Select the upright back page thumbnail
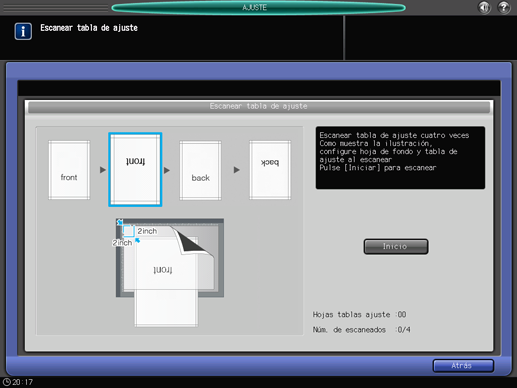 point(200,170)
